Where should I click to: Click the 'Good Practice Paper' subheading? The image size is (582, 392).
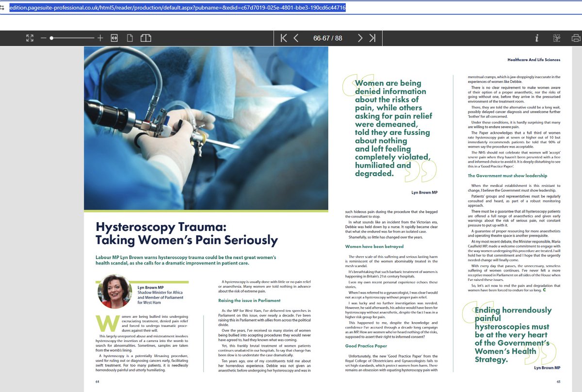pyautogui.click(x=366, y=346)
